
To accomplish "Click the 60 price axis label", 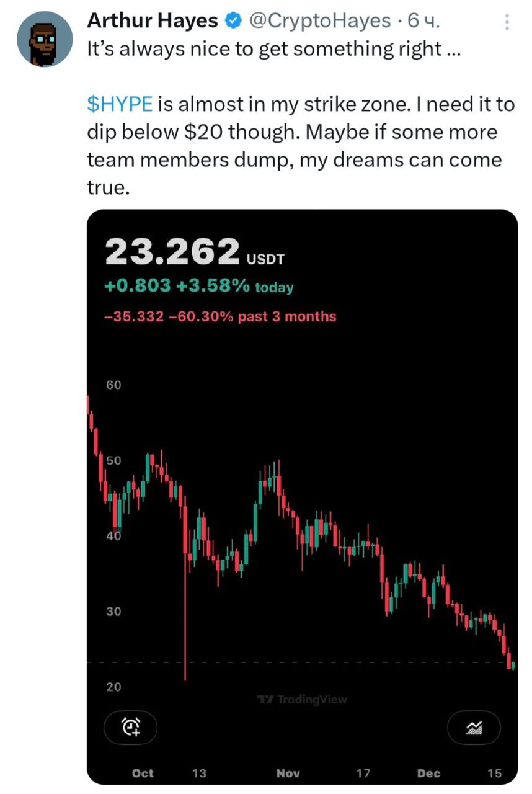I will point(113,385).
